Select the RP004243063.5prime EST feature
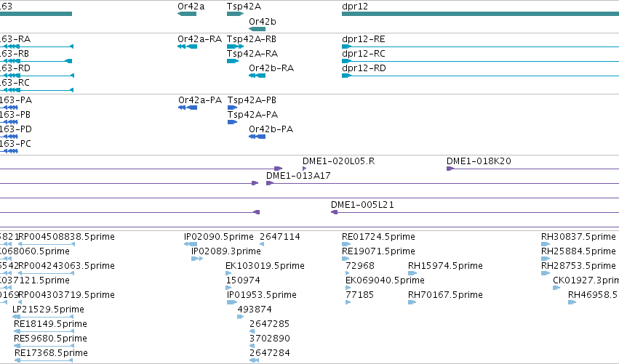619x364 pixels. [47, 273]
